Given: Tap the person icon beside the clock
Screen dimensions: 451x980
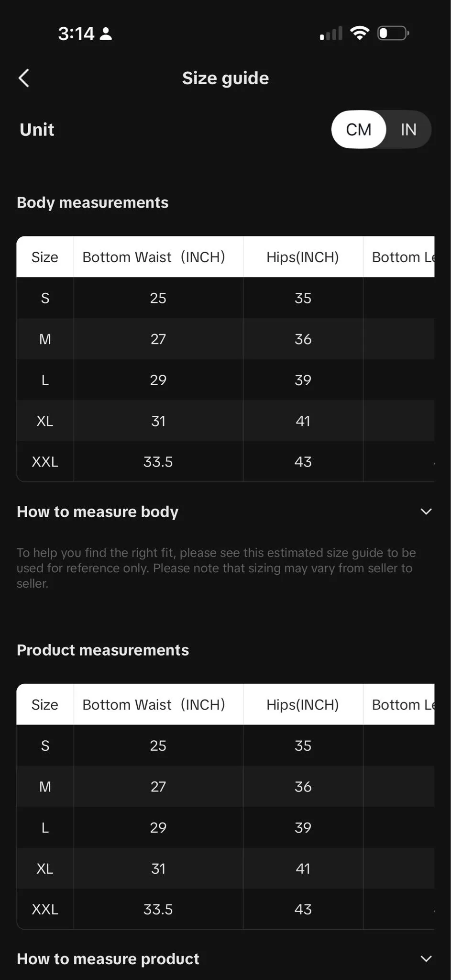Looking at the screenshot, I should point(106,33).
